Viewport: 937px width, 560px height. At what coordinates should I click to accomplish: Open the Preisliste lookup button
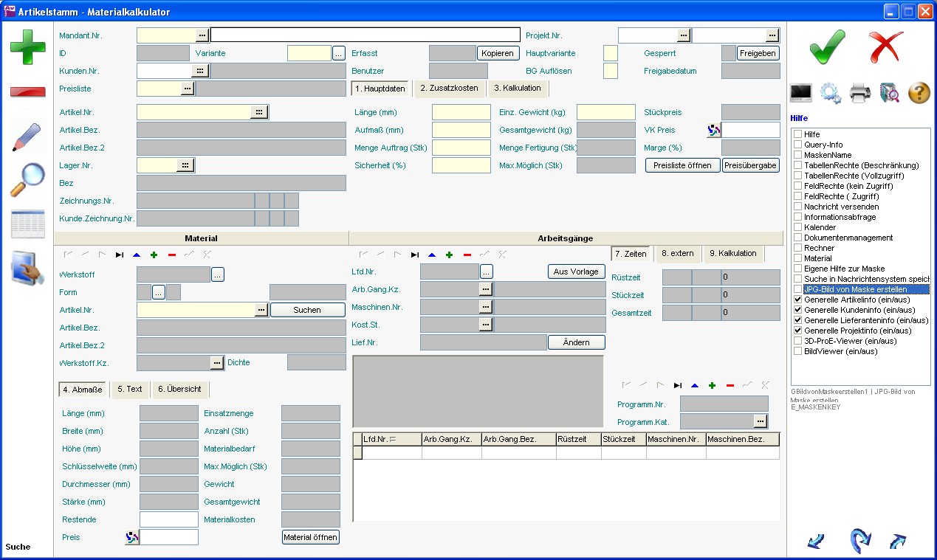188,89
